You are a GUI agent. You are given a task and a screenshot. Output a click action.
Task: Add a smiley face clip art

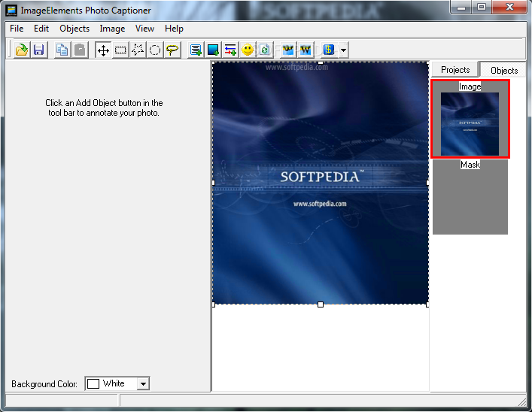(x=248, y=50)
